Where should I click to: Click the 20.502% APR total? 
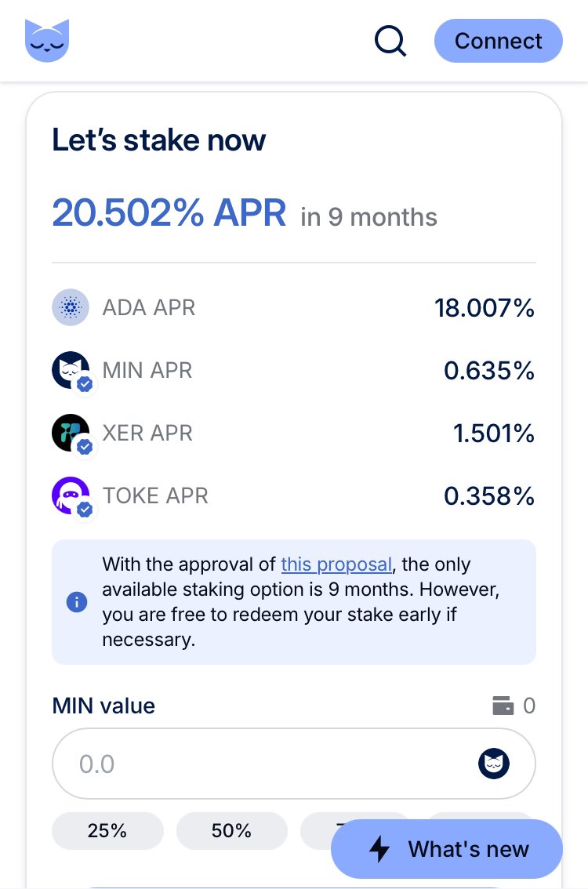169,212
